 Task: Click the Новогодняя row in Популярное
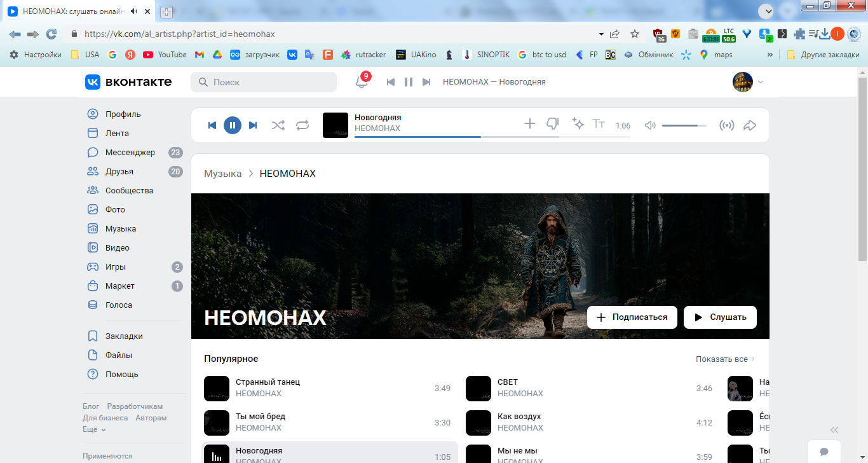tap(330, 453)
